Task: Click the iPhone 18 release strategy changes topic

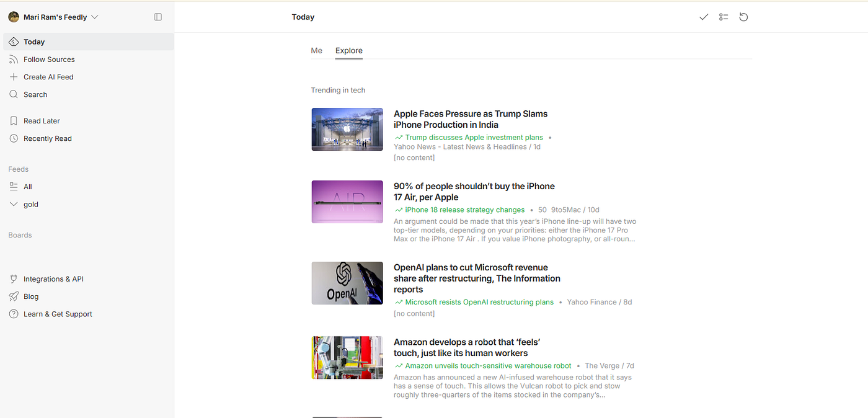Action: pyautogui.click(x=465, y=210)
